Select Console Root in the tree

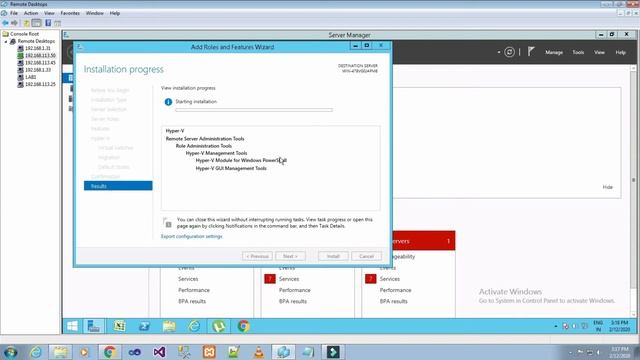coord(24,34)
